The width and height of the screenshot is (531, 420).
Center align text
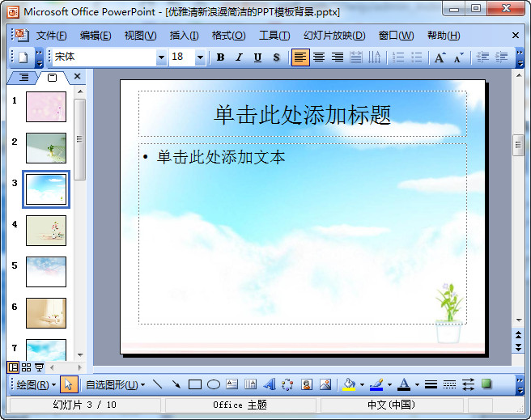tap(319, 57)
